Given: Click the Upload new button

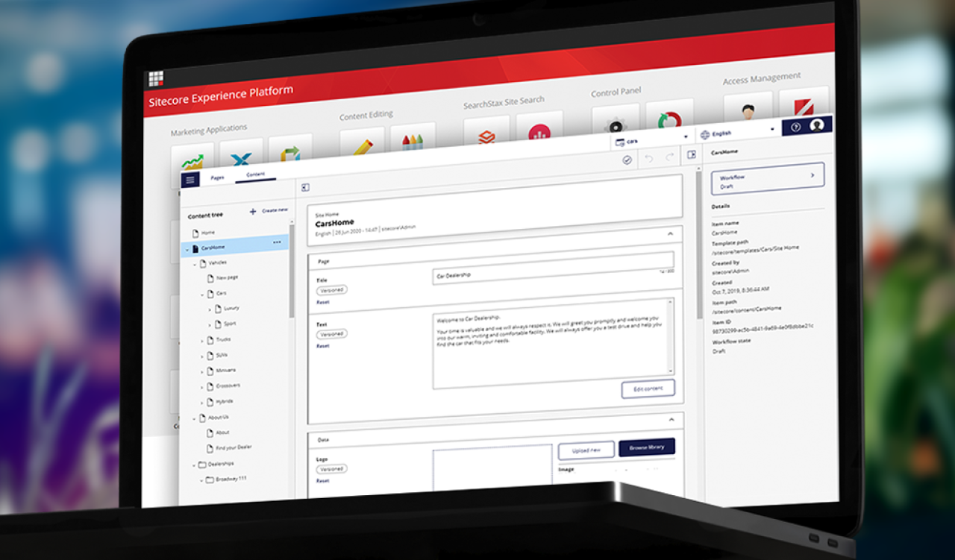Looking at the screenshot, I should [586, 450].
